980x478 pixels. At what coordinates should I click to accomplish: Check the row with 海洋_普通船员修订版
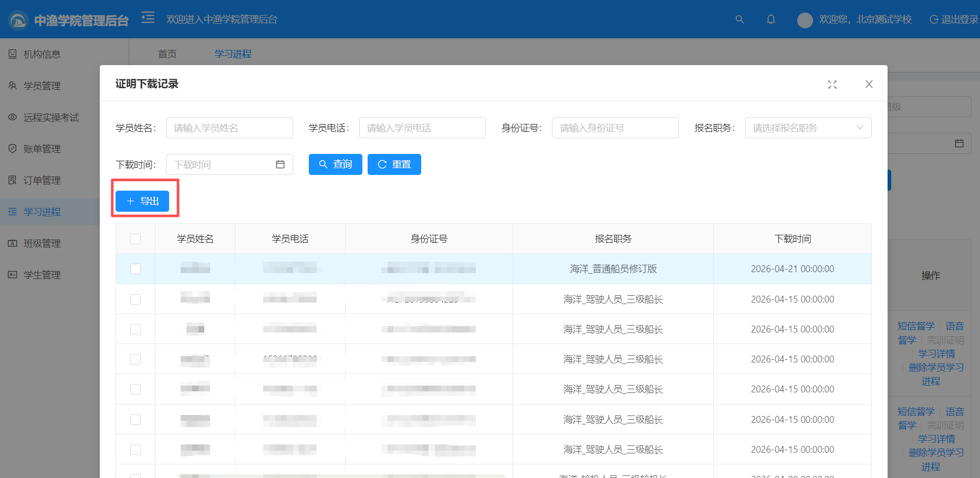tap(135, 269)
